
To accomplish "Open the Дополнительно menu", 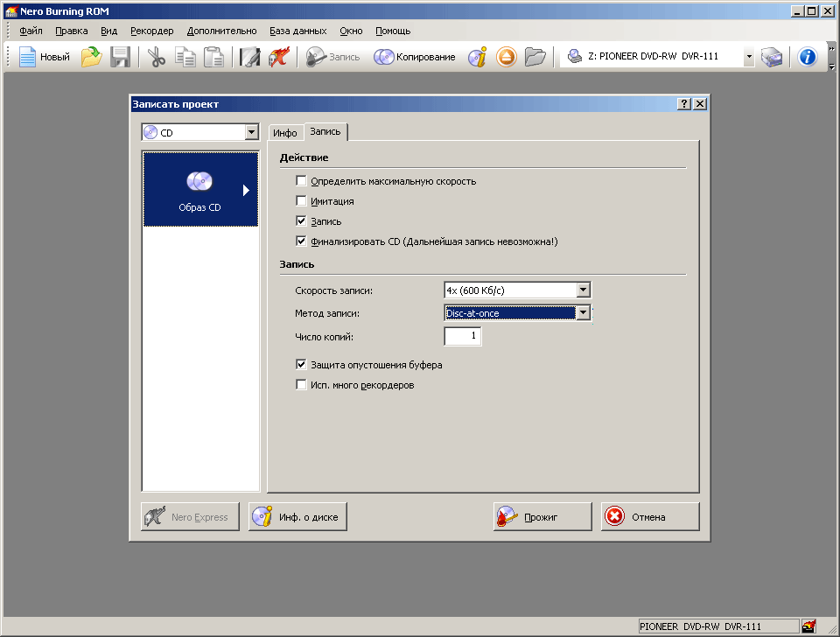I will pyautogui.click(x=221, y=31).
